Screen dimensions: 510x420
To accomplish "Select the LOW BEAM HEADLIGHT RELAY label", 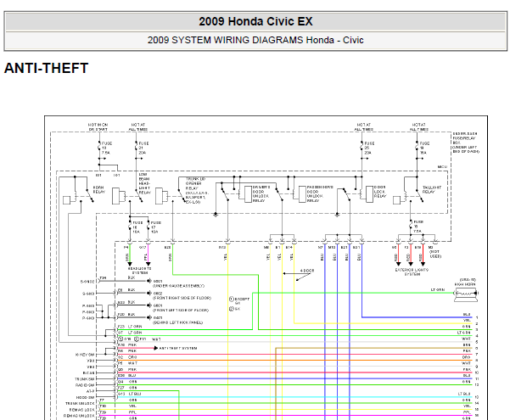I will click(x=144, y=183).
